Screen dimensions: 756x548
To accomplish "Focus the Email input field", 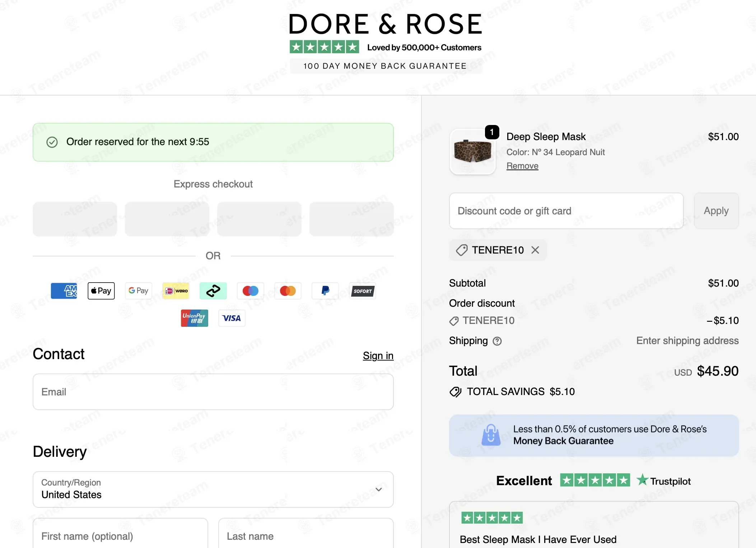I will point(213,392).
